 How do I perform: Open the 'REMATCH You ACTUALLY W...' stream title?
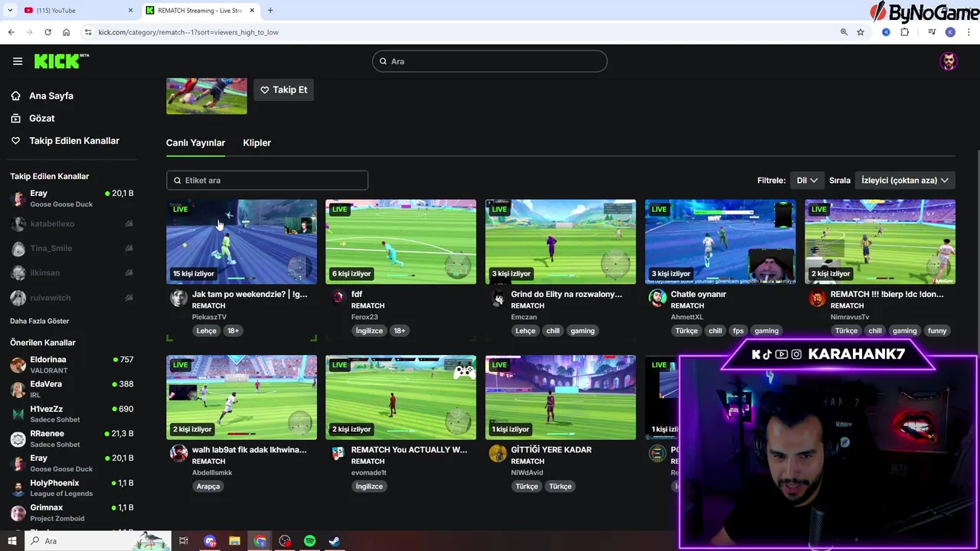tap(409, 449)
